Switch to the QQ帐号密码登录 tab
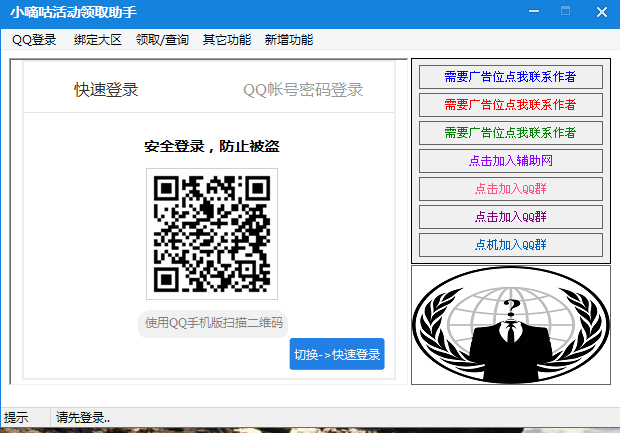Viewport: 620px width, 433px height. [303, 90]
